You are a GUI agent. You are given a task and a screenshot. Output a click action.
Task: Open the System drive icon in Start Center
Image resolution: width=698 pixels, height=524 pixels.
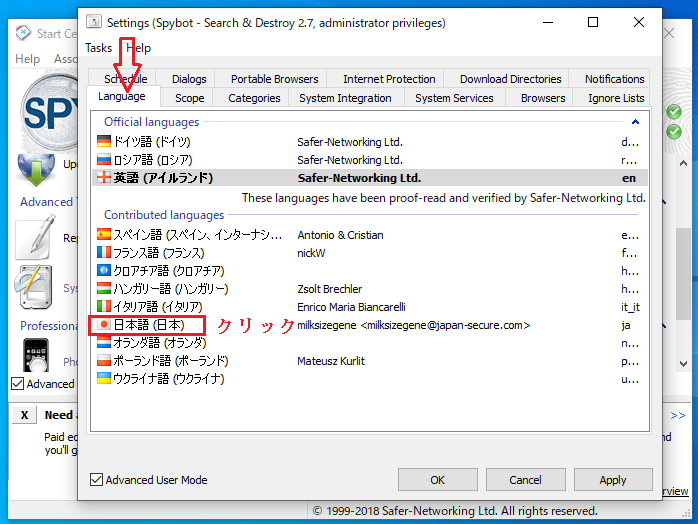tap(33, 288)
